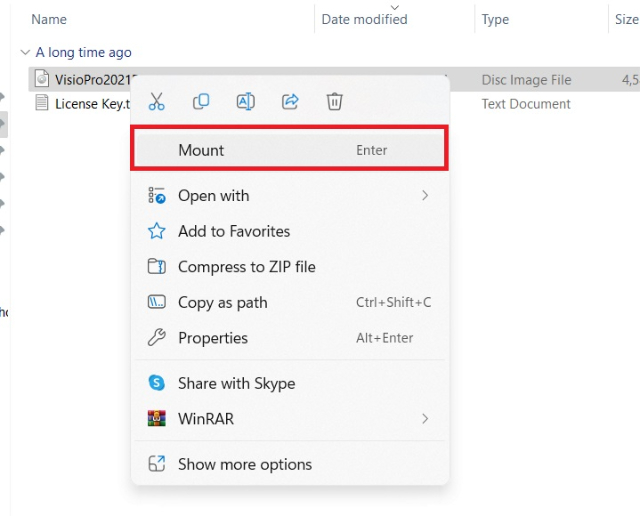Click the VisioPro2021 disc image file icon
Image resolution: width=640 pixels, height=516 pixels.
coord(41,79)
